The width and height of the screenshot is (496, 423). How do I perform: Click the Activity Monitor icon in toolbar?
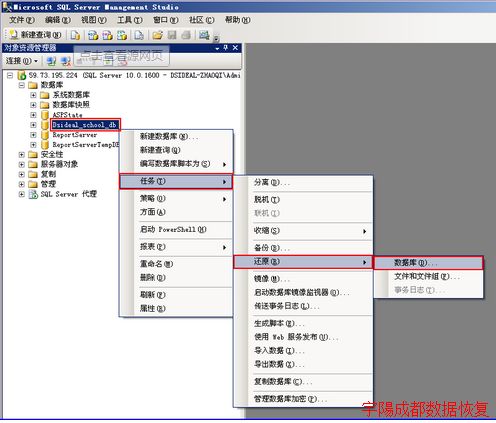pyautogui.click(x=204, y=35)
